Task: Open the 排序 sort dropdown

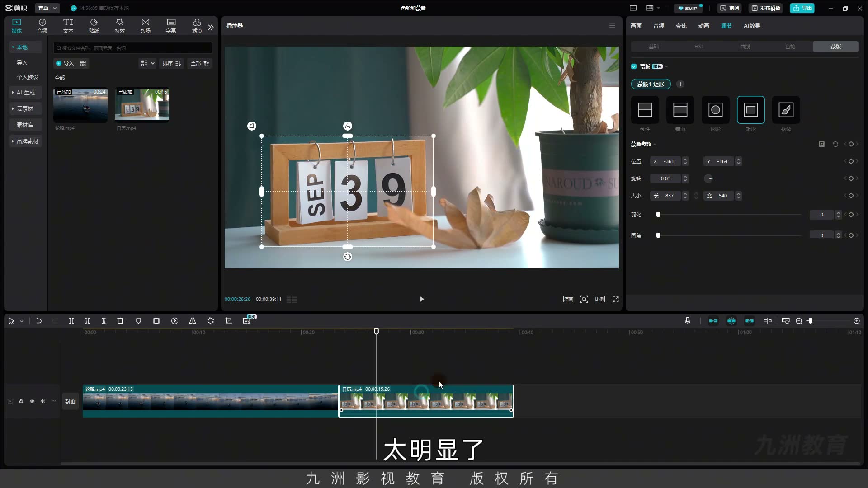Action: click(x=172, y=63)
